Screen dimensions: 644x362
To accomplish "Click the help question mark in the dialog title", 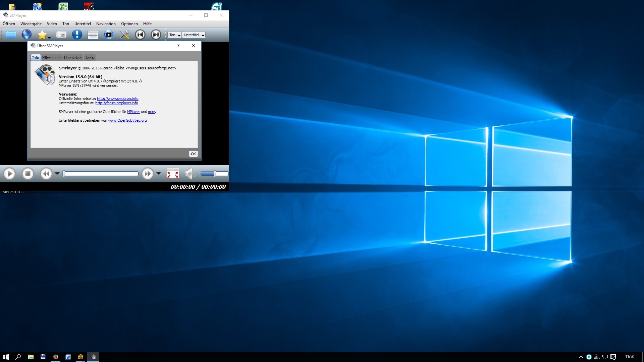I will coord(178,46).
